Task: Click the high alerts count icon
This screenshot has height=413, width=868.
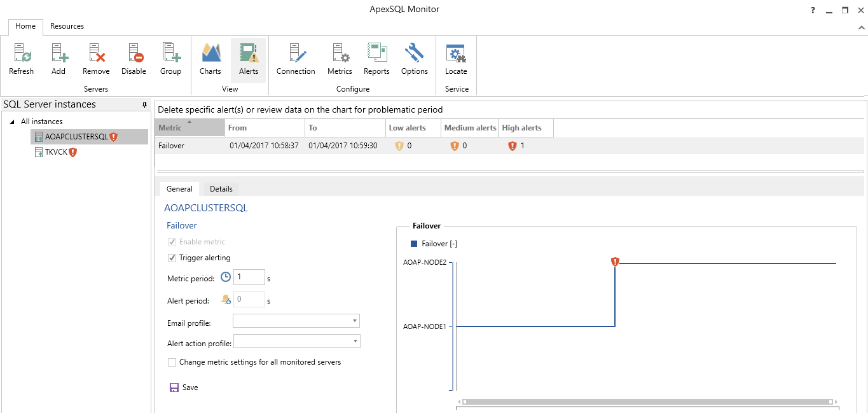Action: [512, 146]
